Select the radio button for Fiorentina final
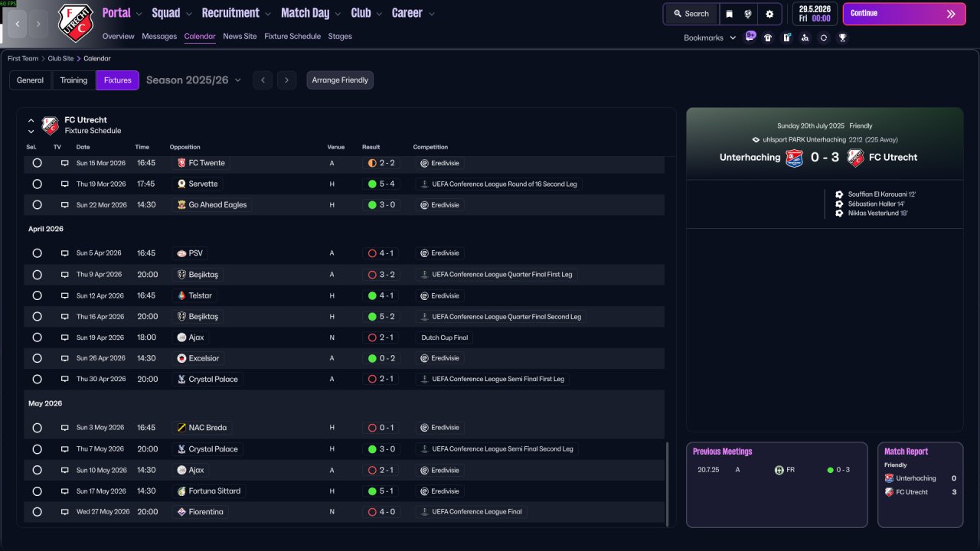 [37, 512]
